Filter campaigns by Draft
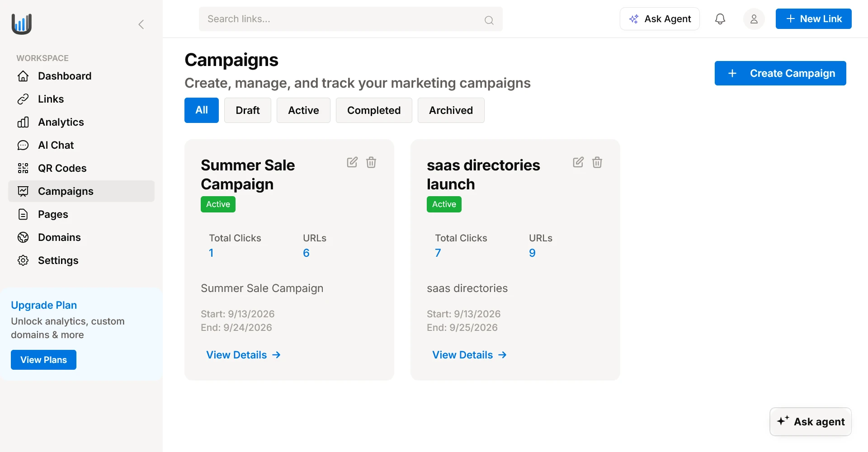 click(248, 110)
